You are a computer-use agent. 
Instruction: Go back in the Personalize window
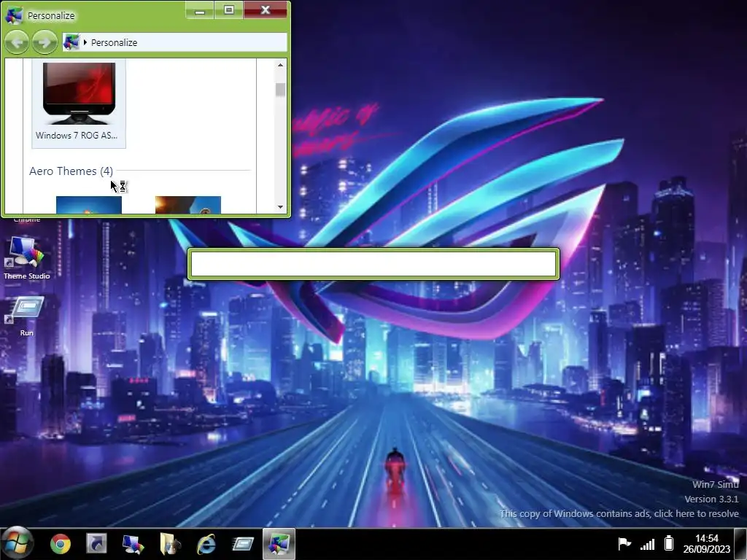click(x=17, y=42)
